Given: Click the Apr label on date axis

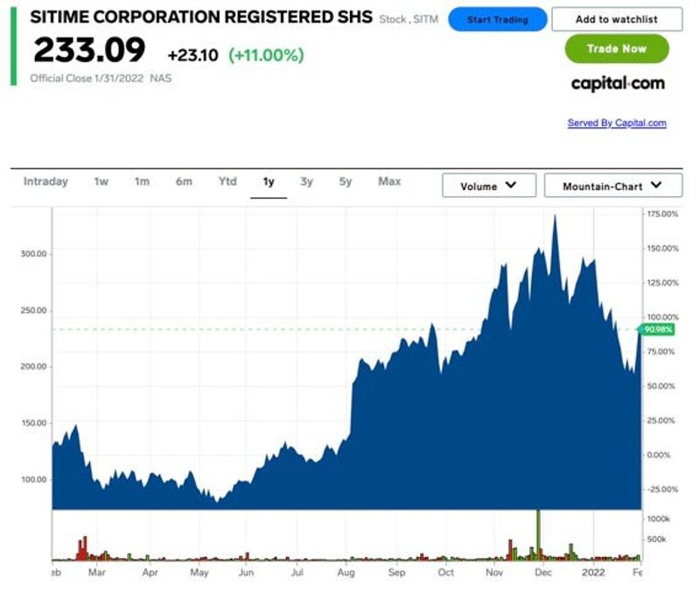Looking at the screenshot, I should 150,573.
